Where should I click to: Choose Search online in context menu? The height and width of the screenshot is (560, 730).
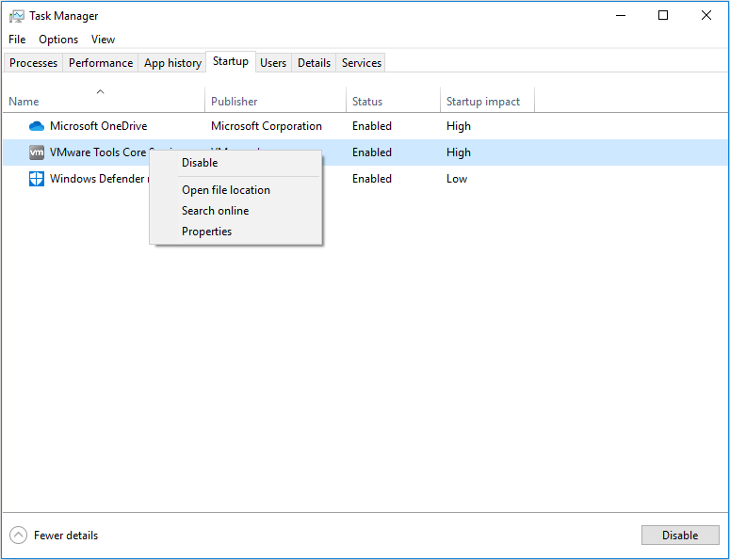235,211
